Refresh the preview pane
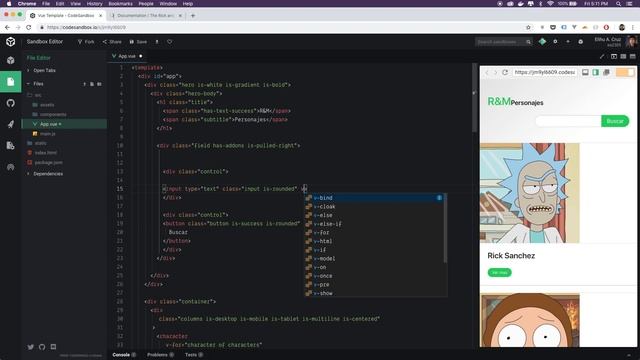Image resolution: width=640 pixels, height=360 pixels. click(x=505, y=72)
